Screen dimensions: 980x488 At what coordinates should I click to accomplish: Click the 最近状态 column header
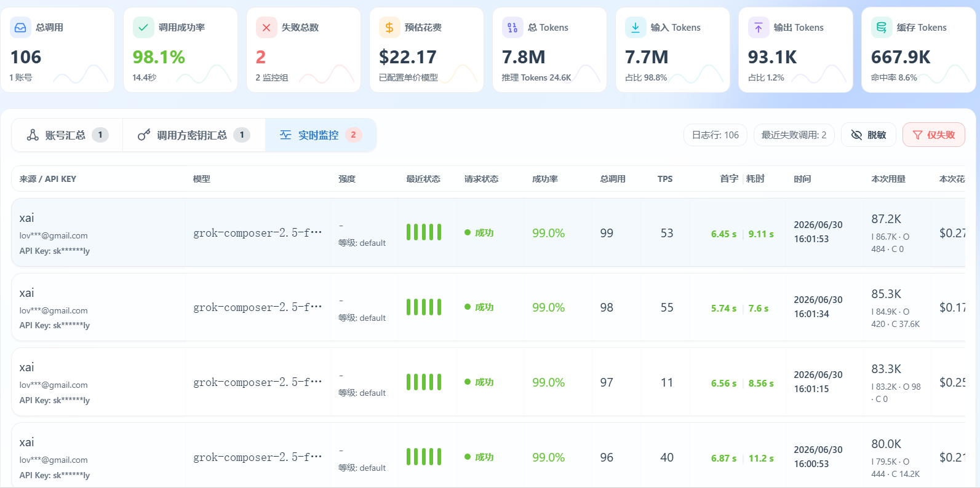click(x=423, y=179)
